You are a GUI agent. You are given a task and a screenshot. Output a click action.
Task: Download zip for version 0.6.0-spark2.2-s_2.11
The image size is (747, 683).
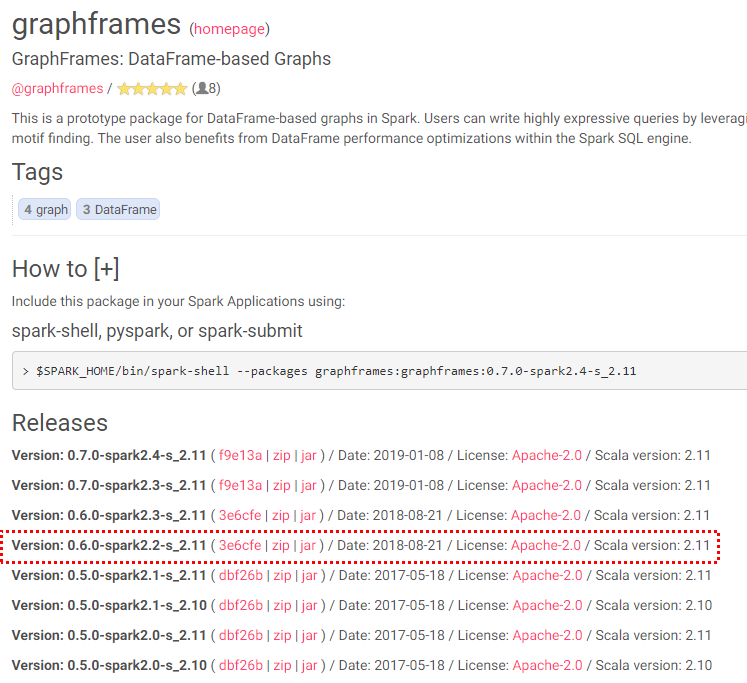(281, 545)
